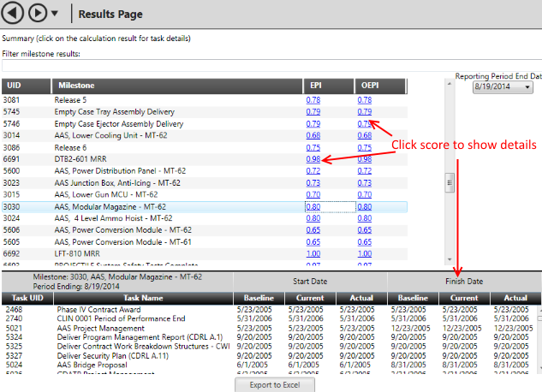
Task: Open EPI score 1.00 for LFT-810 MRR
Action: 313,253
